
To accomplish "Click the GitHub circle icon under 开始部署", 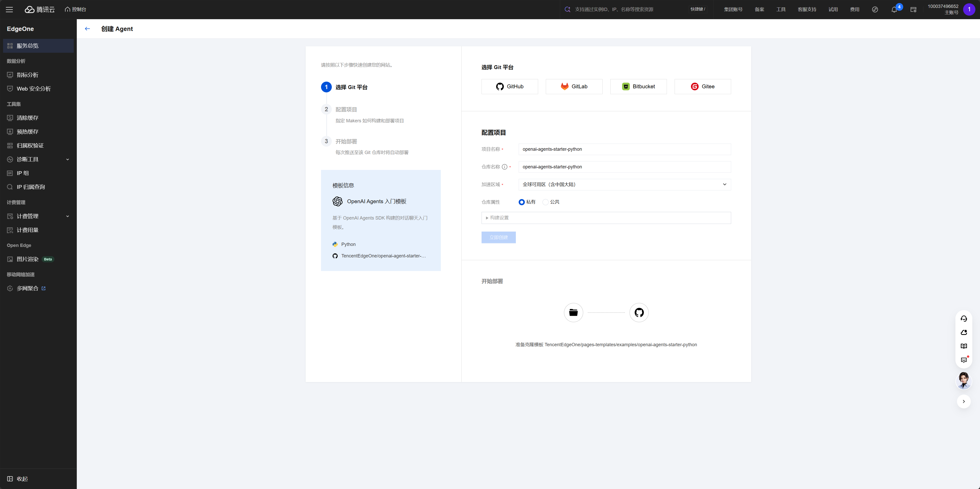I will pyautogui.click(x=639, y=312).
